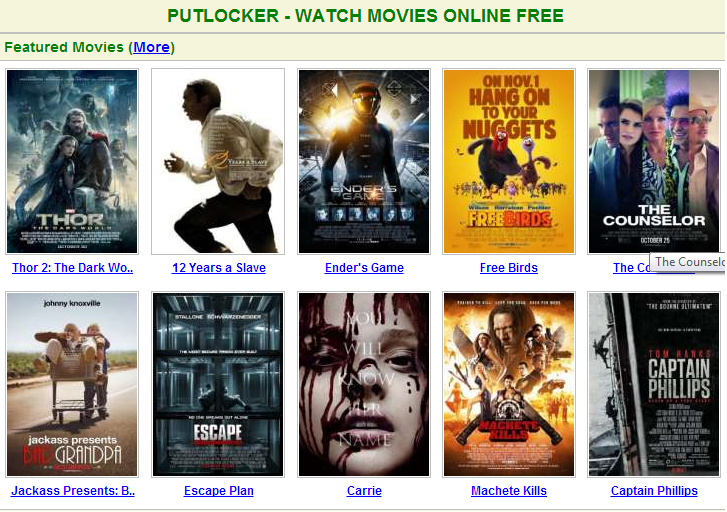Select the Captain Phillips poster

(x=654, y=384)
